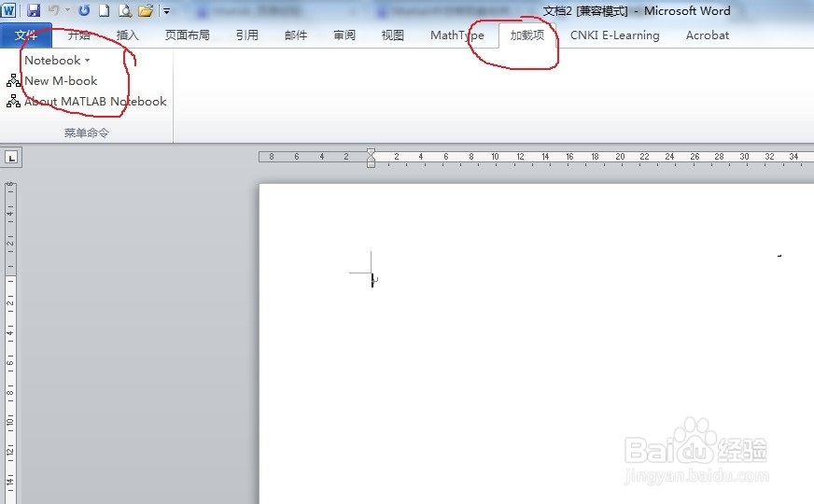Redo action with the blue repeat icon
This screenshot has height=504, width=814.
click(84, 10)
